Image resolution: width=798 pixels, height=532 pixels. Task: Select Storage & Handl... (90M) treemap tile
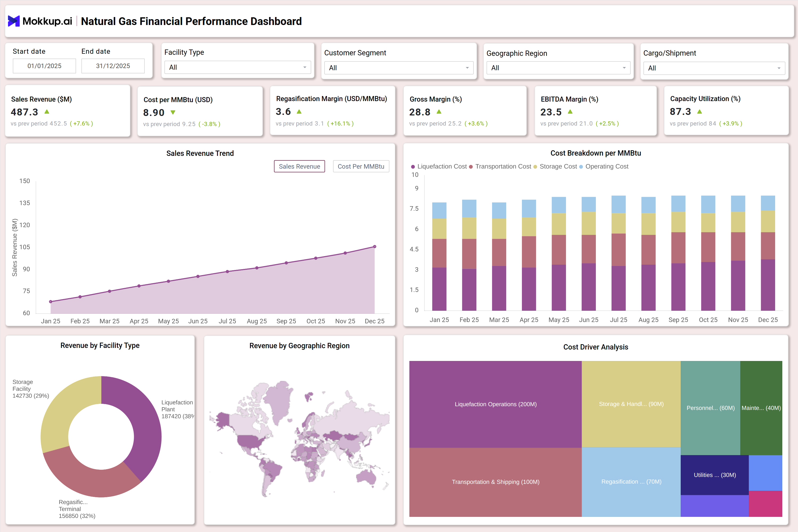point(631,404)
